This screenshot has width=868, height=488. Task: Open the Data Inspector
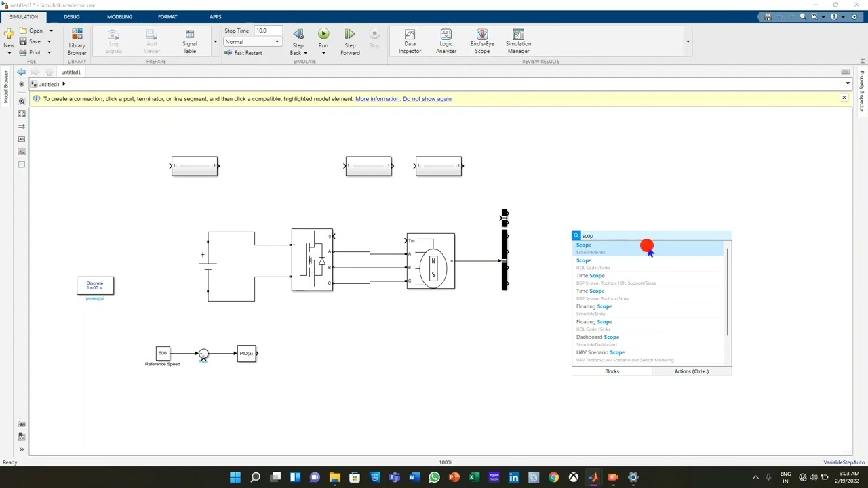point(410,41)
